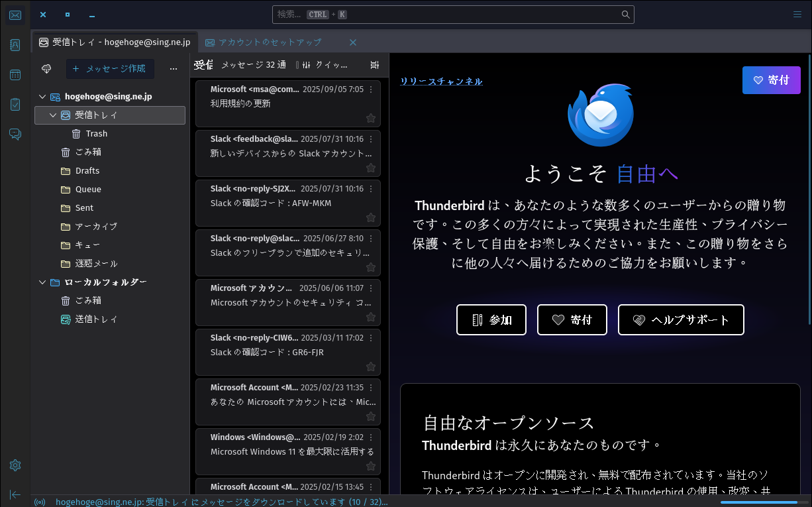Switch to the Calendar sidebar icon

[x=15, y=75]
